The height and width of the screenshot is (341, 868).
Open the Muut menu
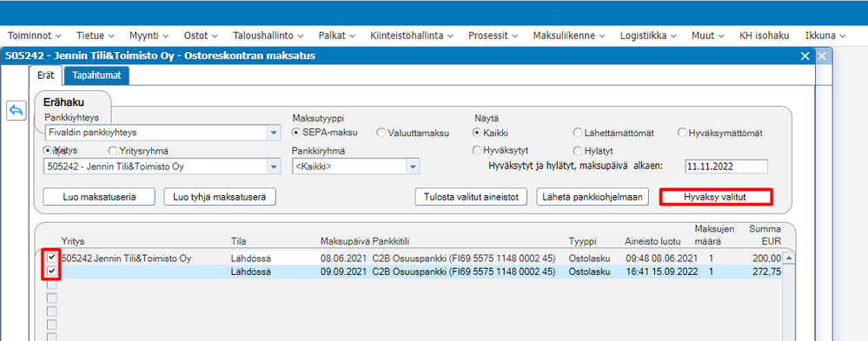[x=708, y=36]
